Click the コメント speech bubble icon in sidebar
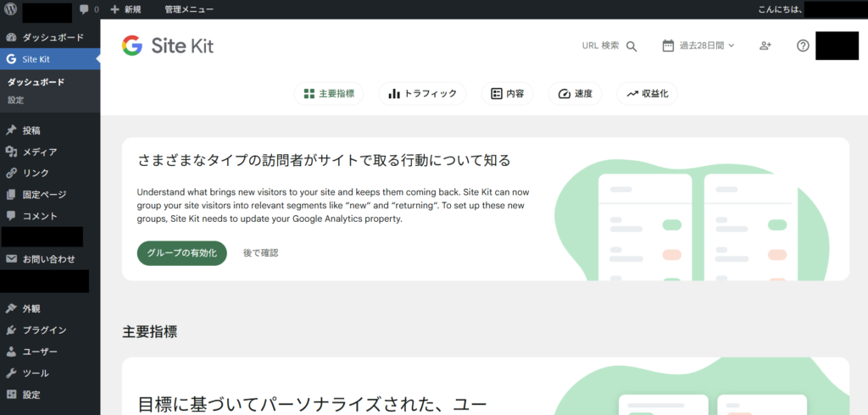Screen dimensions: 868x415 [x=11, y=216]
